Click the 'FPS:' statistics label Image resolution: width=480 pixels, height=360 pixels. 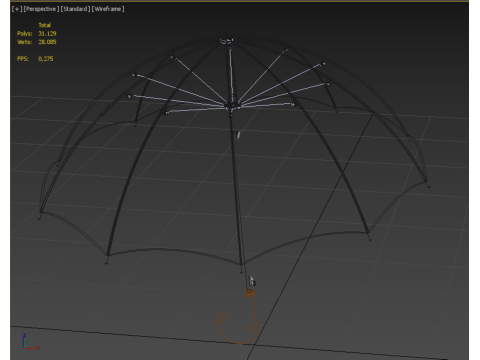[23, 59]
